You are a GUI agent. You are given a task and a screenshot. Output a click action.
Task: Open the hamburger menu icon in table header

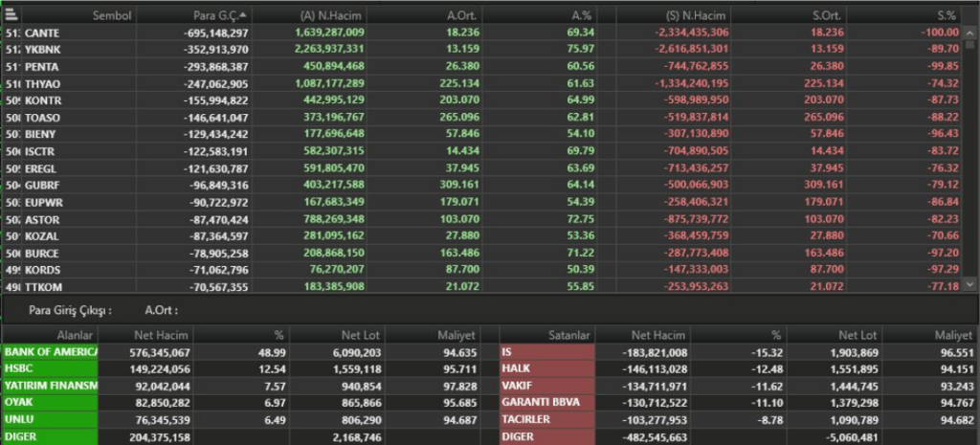[x=11, y=13]
